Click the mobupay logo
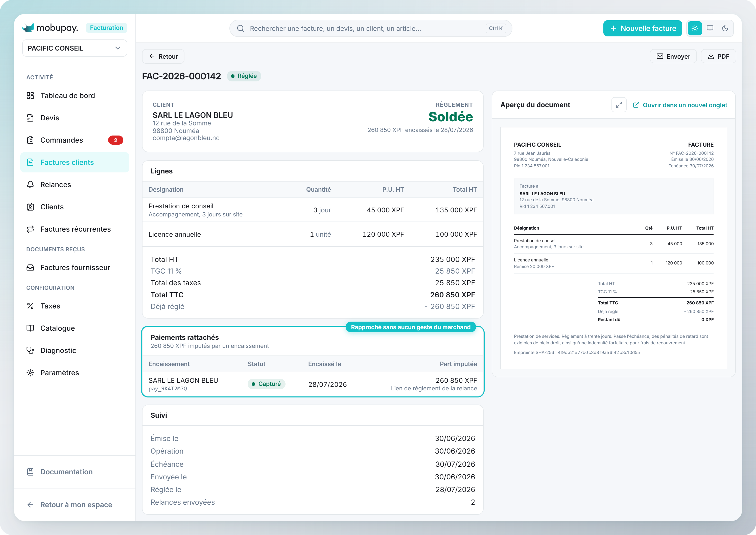Image resolution: width=756 pixels, height=535 pixels. (50, 28)
